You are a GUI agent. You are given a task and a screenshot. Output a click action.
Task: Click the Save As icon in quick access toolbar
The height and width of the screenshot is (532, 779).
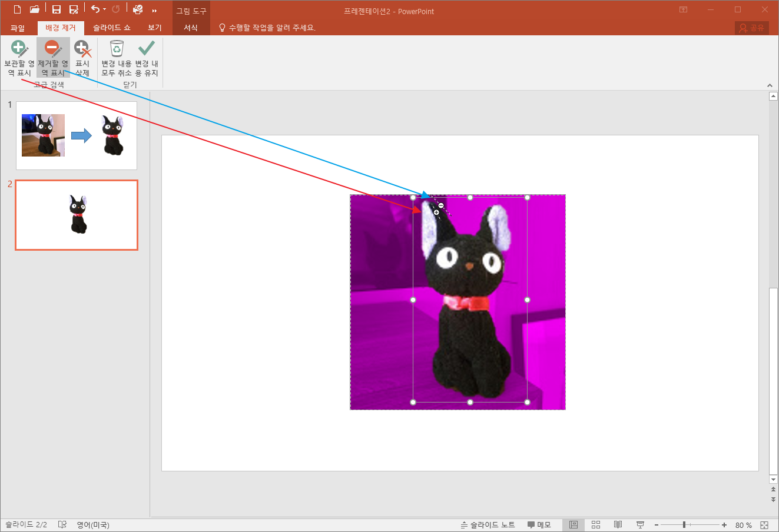point(74,9)
